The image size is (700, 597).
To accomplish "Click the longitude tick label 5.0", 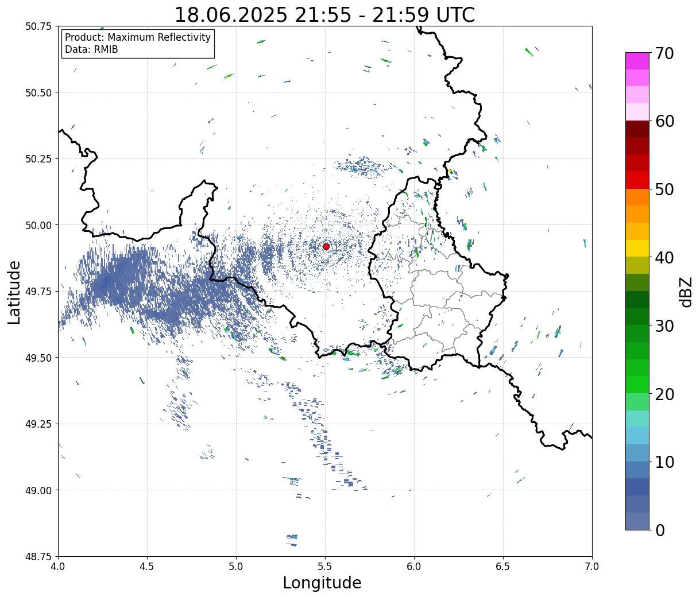I will click(236, 567).
